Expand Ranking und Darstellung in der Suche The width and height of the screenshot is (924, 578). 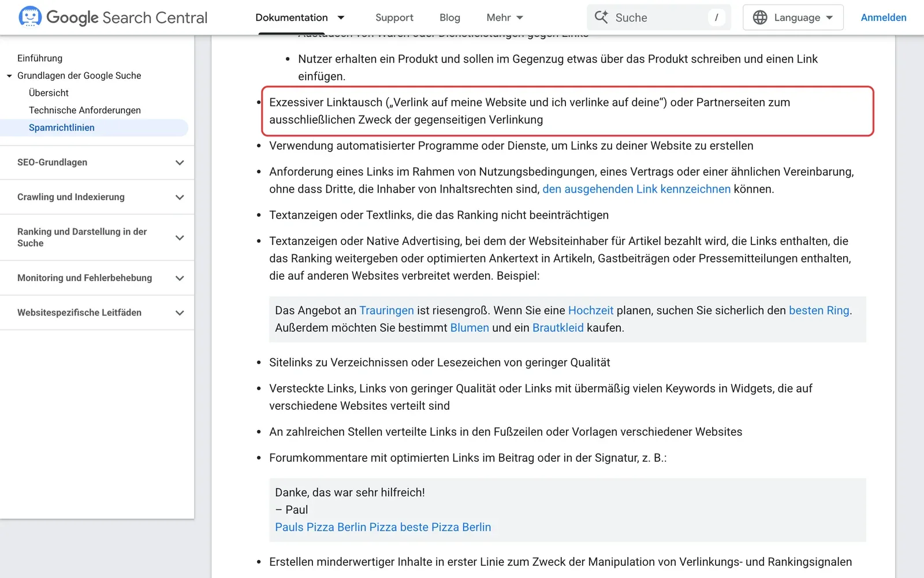coord(180,238)
